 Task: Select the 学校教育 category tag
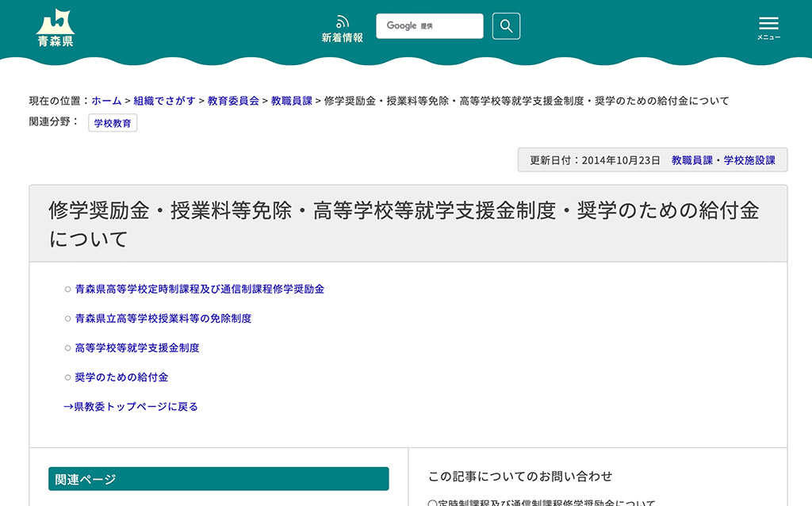click(113, 123)
